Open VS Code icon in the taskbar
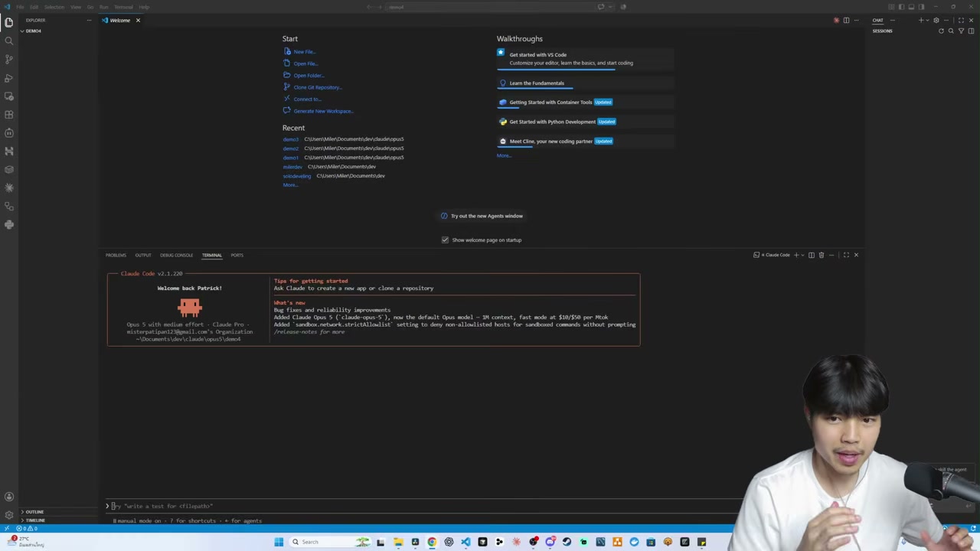Image resolution: width=980 pixels, height=551 pixels. point(465,542)
